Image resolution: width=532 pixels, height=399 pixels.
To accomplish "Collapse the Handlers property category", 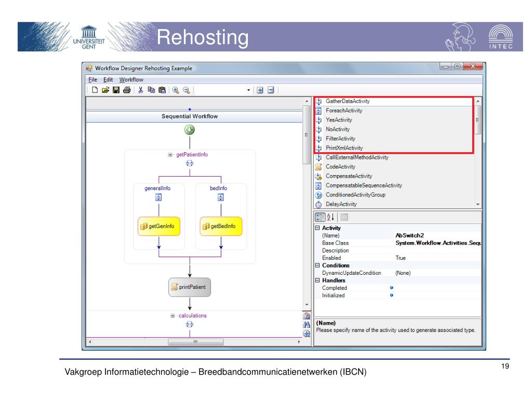I will (x=317, y=280).
